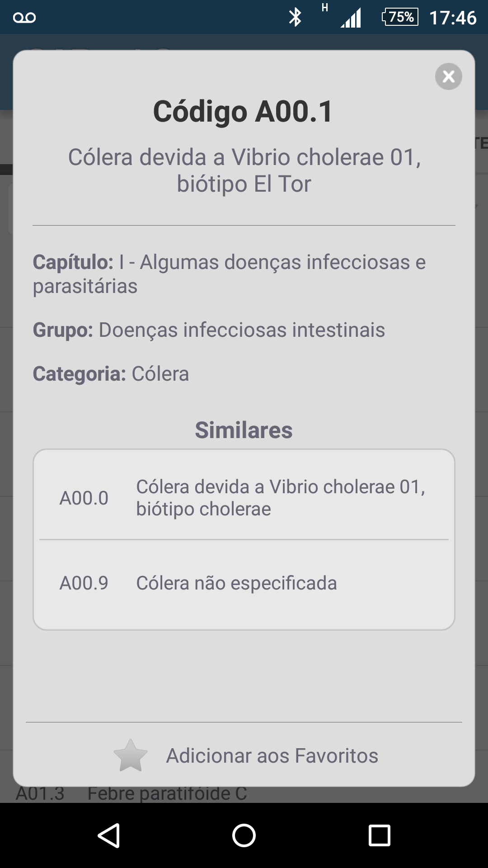Tap the voicemail status icon
This screenshot has width=488, height=868.
[24, 18]
